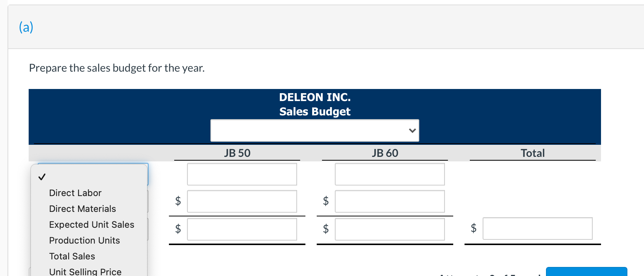Screen dimensions: 644x276
Task: Select Total Sales in the dropdown menu
Action: point(72,256)
